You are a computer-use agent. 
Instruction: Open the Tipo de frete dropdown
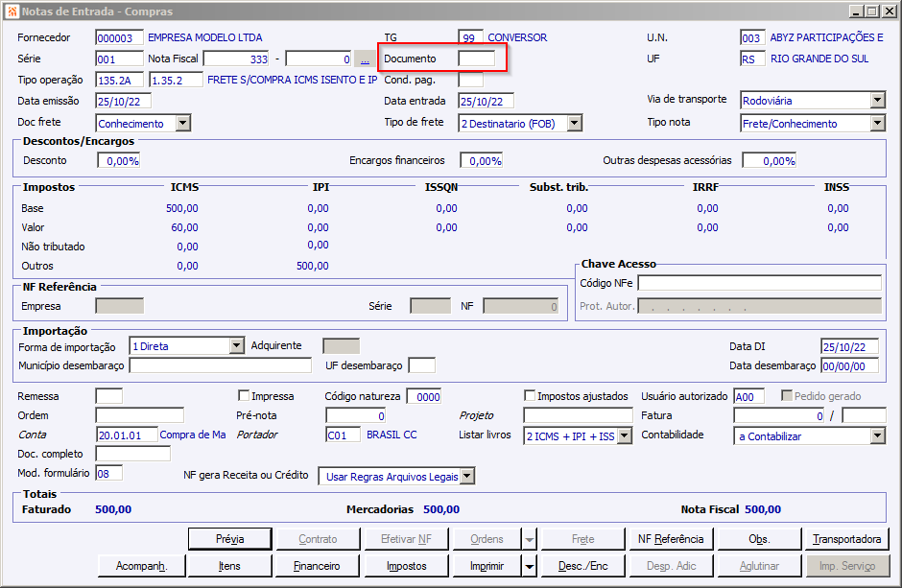pos(574,123)
